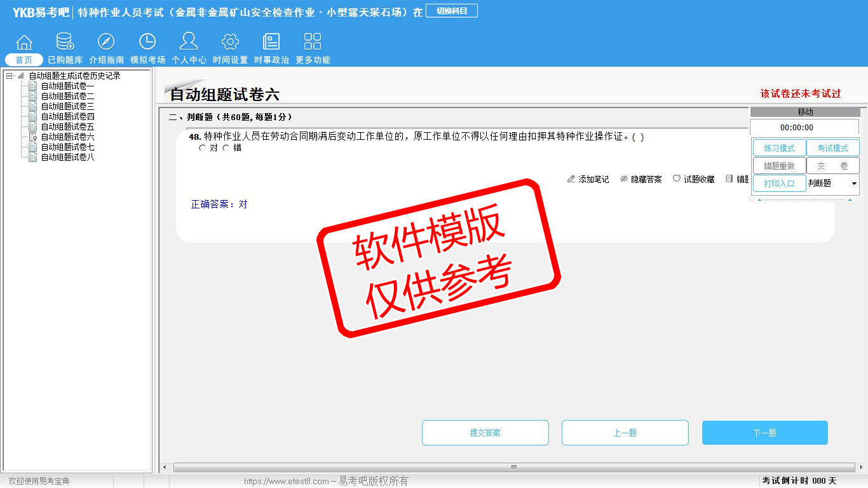
Task: Open the 时事政治 news icon
Action: (271, 43)
